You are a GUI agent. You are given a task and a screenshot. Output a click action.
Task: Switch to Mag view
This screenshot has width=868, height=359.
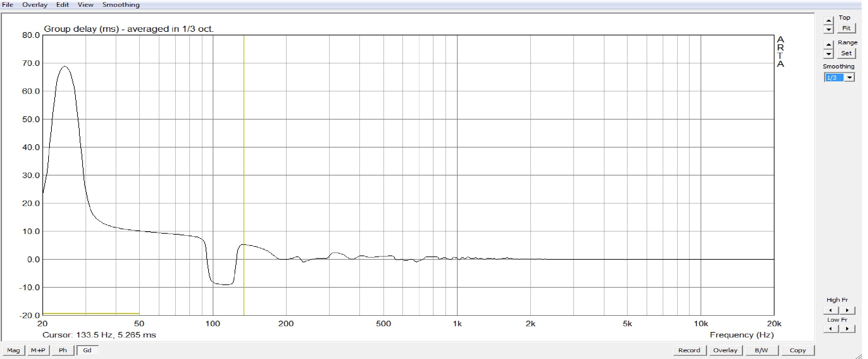13,350
